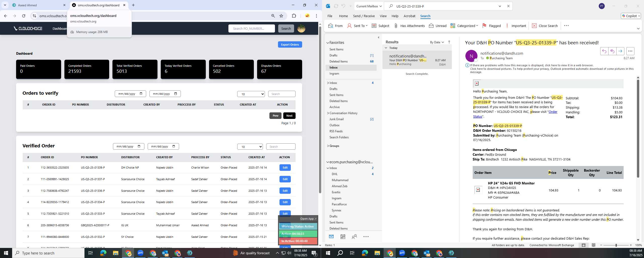Click Search button next to PO_NUMBER field
Screen dimensions: 644x258
coord(286,28)
